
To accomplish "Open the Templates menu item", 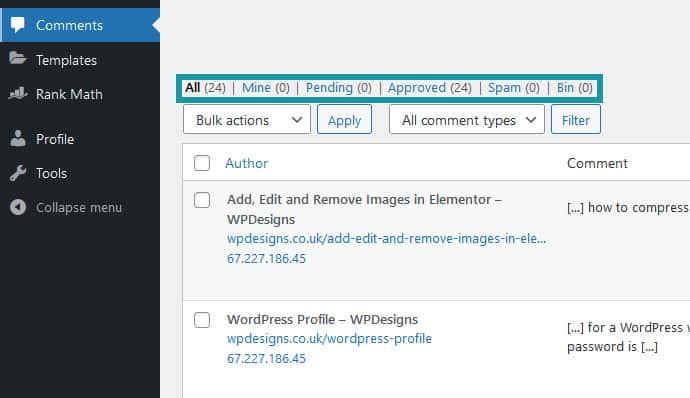I will 80,60.
